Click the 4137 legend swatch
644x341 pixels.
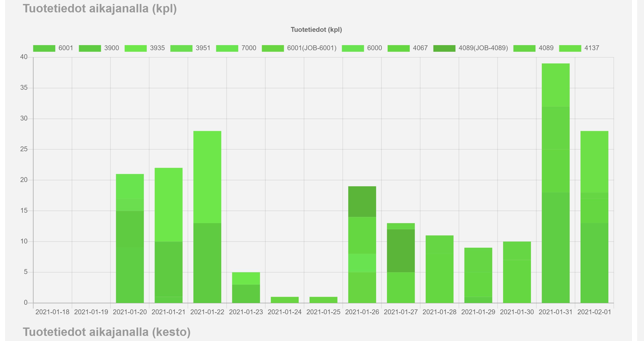point(570,48)
